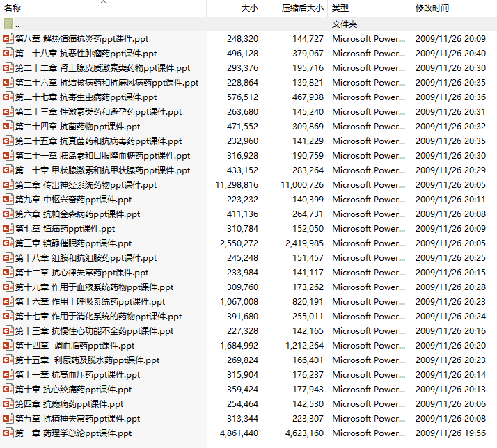The height and width of the screenshot is (448, 497).
Task: Click the 第九章 中枢兴奋药 file icon
Action: 8,199
